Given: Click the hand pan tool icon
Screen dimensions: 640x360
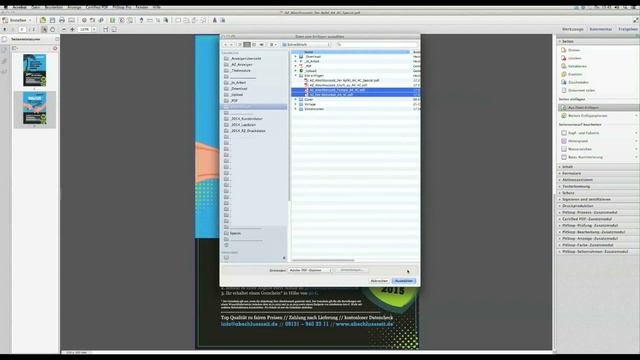Looking at the screenshot, I should (x=52, y=29).
